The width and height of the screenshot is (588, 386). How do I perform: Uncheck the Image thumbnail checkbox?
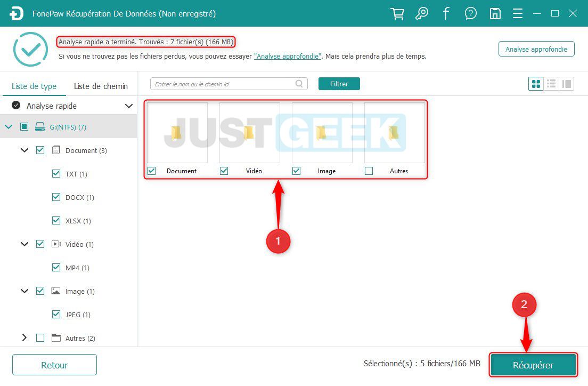296,171
